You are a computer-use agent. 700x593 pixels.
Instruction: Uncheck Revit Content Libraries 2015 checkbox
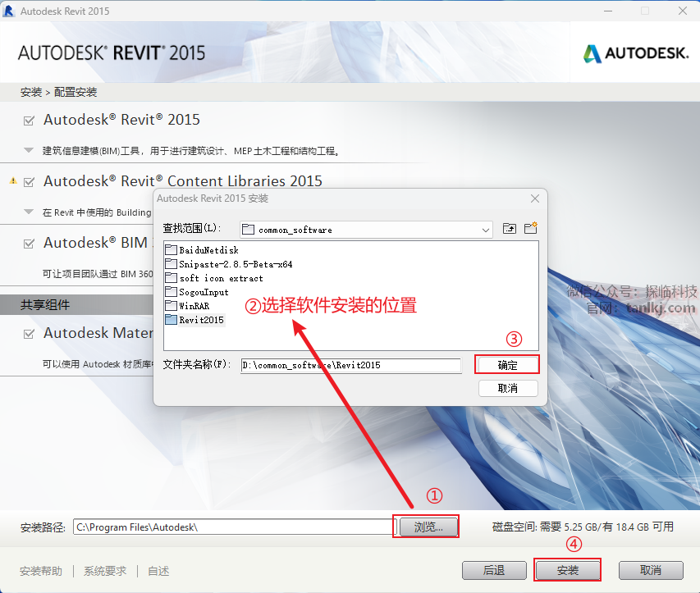coord(29,182)
